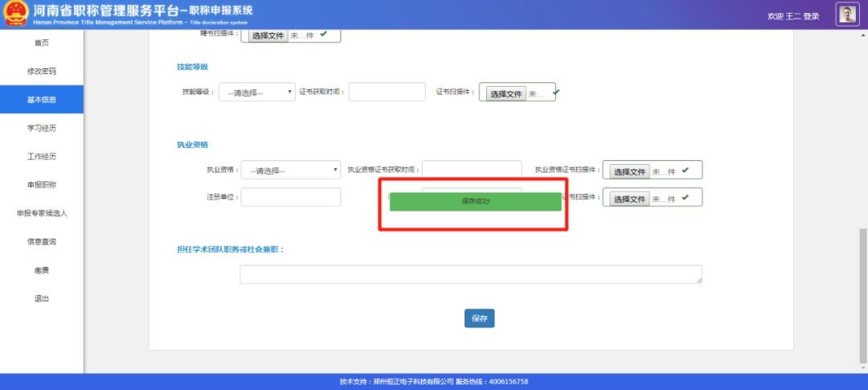Image resolution: width=868 pixels, height=390 pixels.
Task: Choose file in the 注册单位 row
Action: pyautogui.click(x=629, y=199)
